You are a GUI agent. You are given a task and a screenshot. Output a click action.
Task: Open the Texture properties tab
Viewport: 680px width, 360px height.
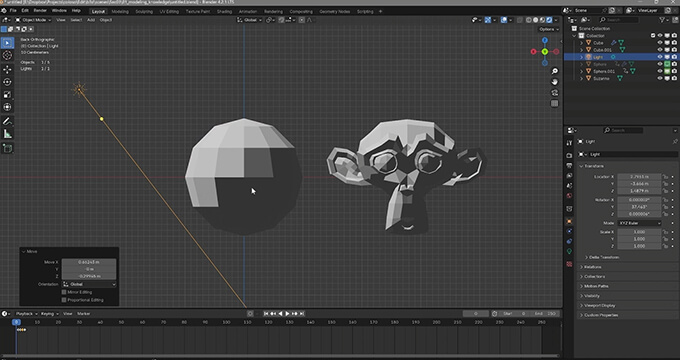(x=569, y=264)
